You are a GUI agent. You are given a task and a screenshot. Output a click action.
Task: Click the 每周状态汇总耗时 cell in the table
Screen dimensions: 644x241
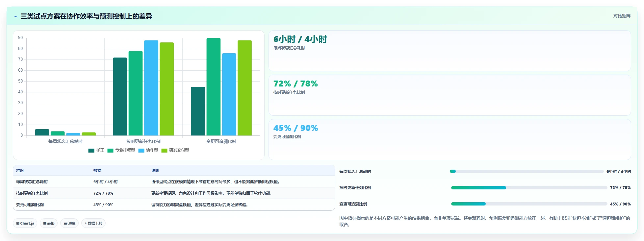coord(32,182)
